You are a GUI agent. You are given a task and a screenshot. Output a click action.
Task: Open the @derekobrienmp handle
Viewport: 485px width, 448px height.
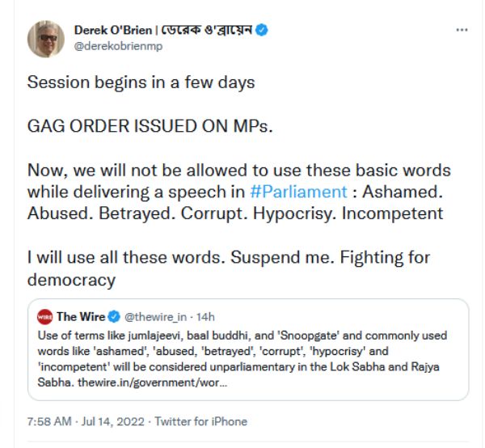click(119, 46)
